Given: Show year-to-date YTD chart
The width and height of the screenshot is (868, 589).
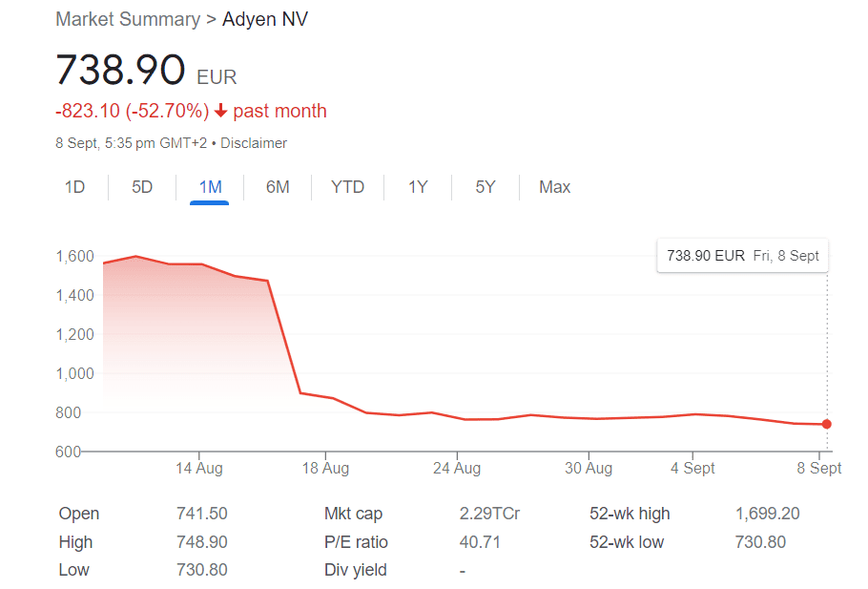Looking at the screenshot, I should pos(347,187).
